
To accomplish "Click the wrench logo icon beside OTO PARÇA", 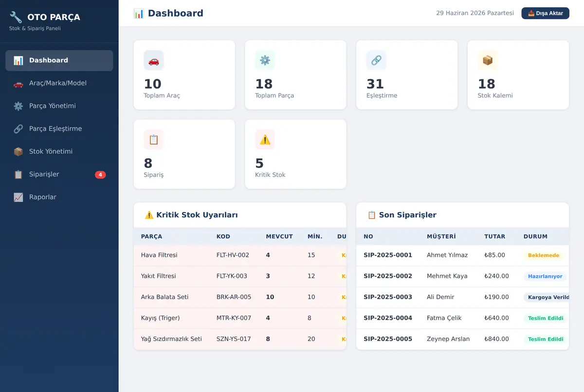I will pos(16,17).
